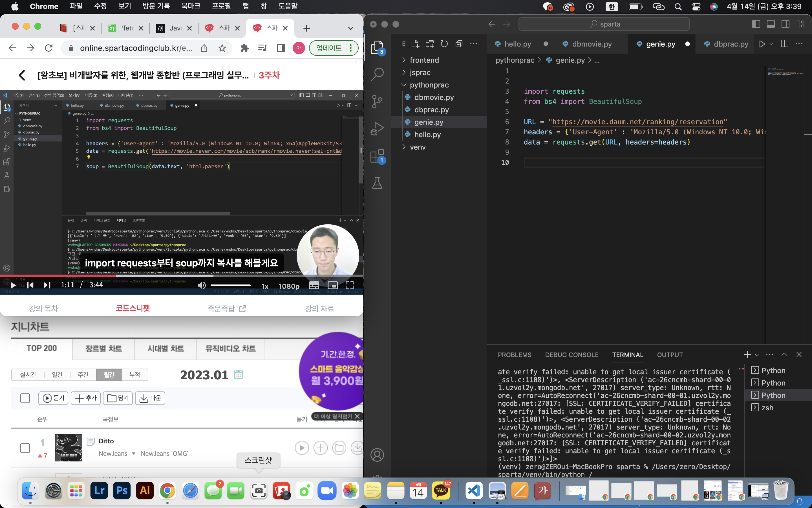This screenshot has height=508, width=812.
Task: Maximize the terminal panel with the chevron up
Action: (x=784, y=354)
